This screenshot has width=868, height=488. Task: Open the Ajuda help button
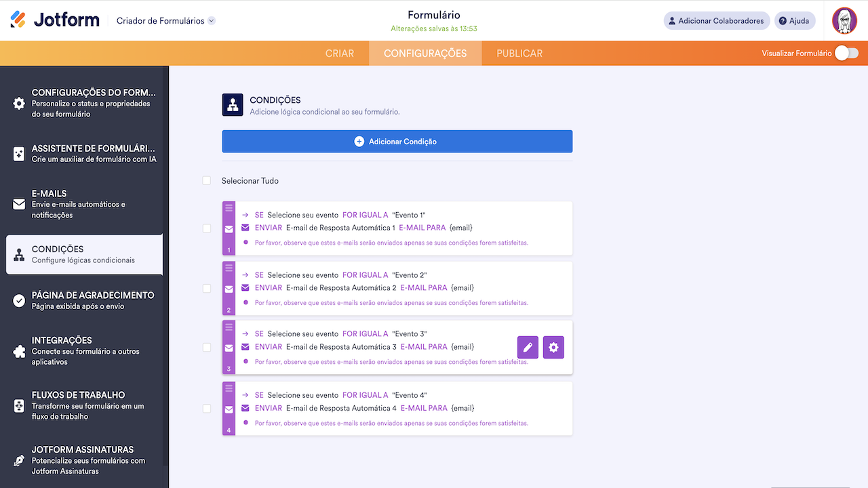click(795, 21)
